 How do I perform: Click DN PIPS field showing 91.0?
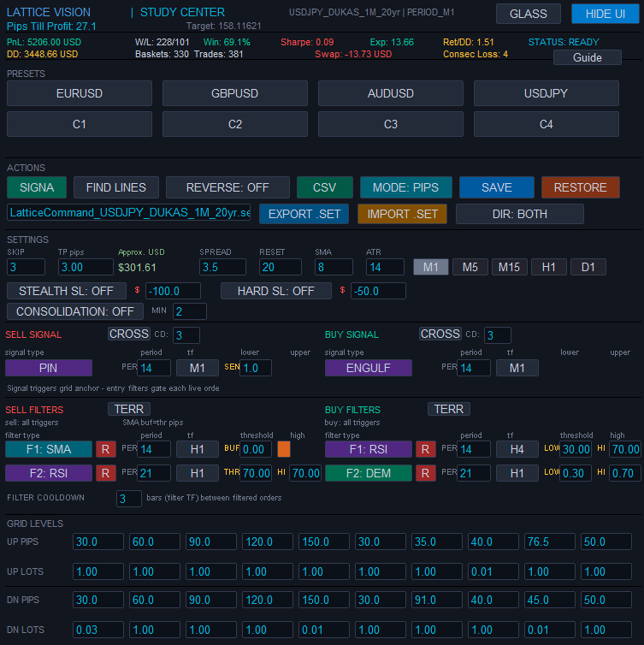click(437, 600)
